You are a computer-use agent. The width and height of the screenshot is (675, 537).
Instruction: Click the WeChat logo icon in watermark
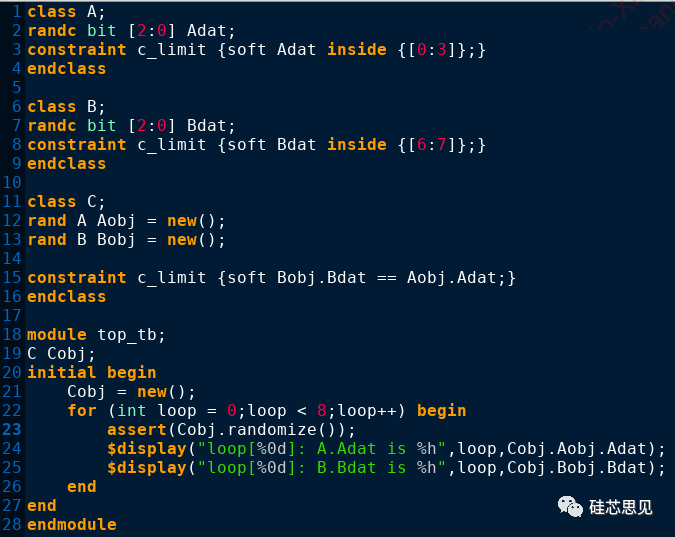(x=570, y=506)
